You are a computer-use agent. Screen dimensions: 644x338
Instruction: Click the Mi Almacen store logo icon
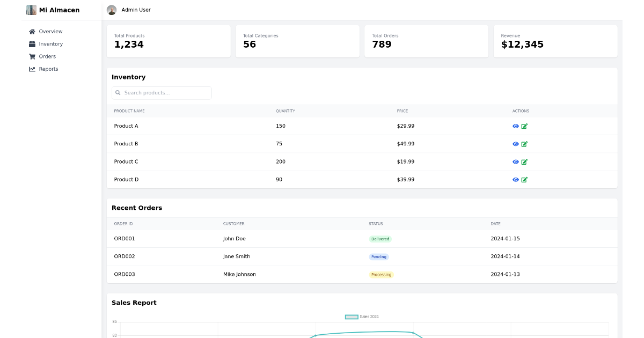tap(31, 10)
